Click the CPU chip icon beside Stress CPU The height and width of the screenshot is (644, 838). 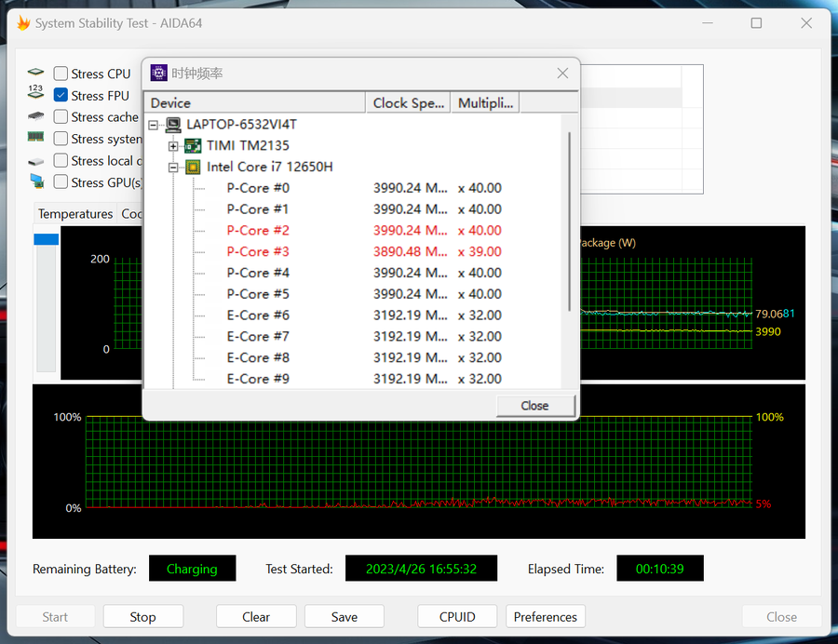tap(35, 74)
